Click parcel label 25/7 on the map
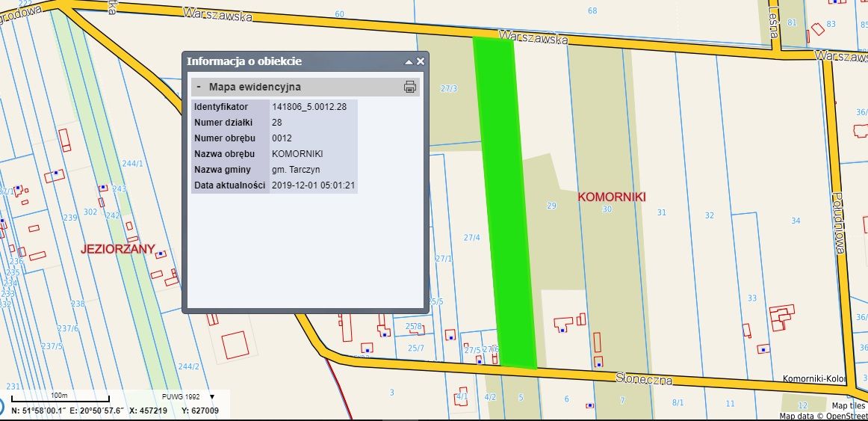The image size is (868, 421). 416,348
